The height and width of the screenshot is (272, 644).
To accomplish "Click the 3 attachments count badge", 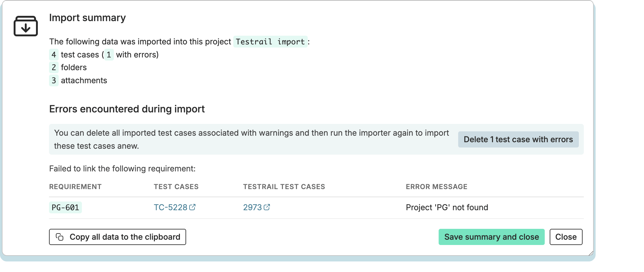I will point(54,80).
